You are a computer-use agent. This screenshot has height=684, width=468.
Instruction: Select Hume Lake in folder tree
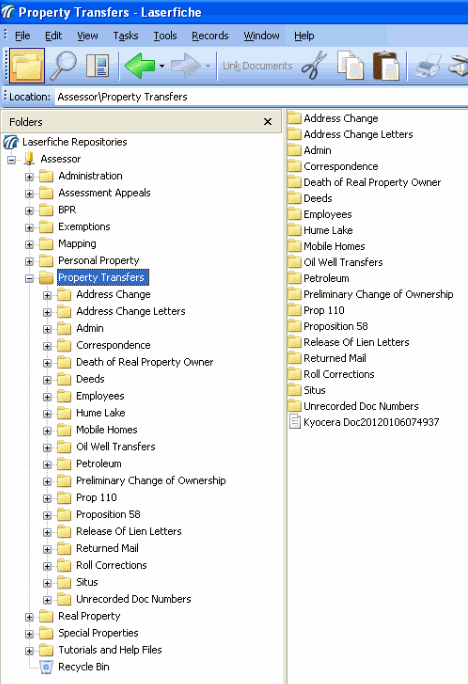101,413
